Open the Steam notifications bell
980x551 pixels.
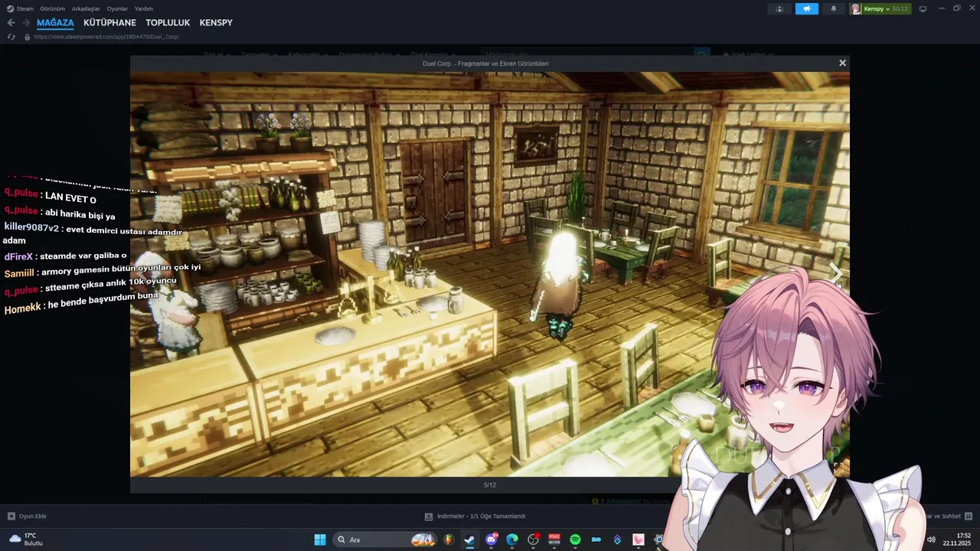(x=834, y=8)
